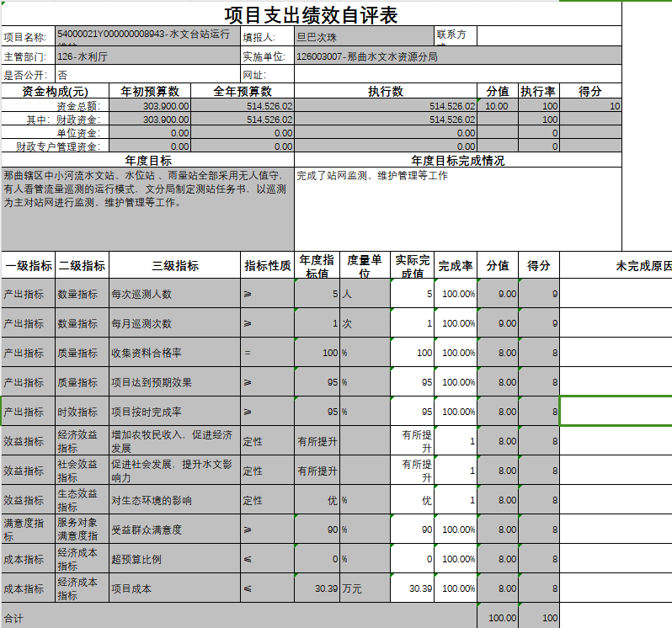Select the 三级指标 column header
This screenshot has width=672, height=628.
pyautogui.click(x=174, y=265)
